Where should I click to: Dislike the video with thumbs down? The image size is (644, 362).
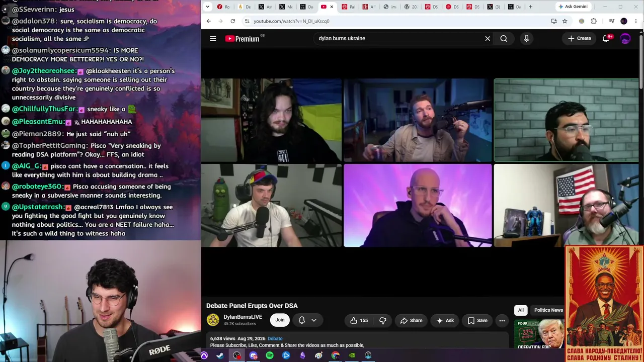tap(382, 320)
